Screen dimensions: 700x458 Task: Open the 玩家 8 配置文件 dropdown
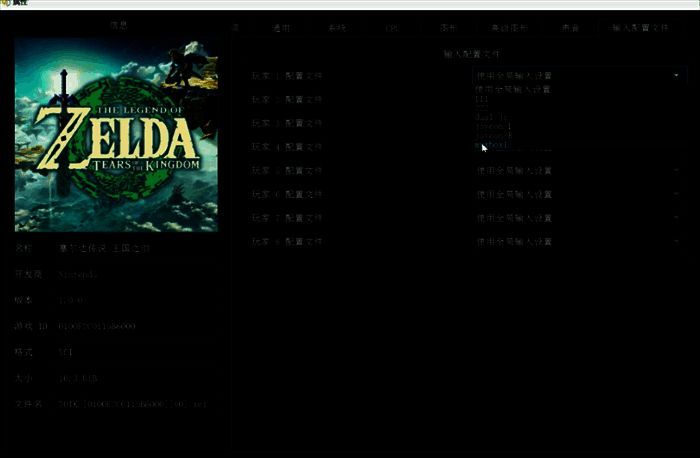coord(578,242)
